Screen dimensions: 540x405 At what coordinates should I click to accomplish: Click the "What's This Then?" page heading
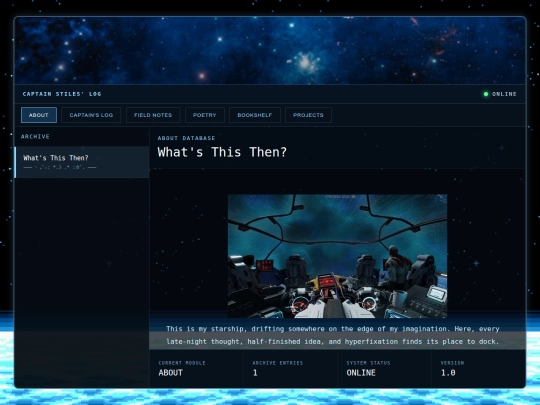tap(222, 152)
